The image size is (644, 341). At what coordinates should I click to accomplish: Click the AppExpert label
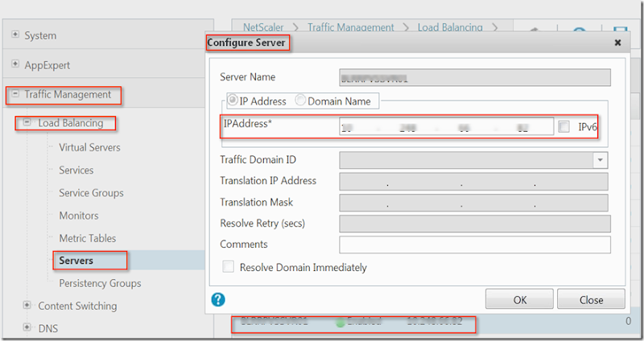point(47,65)
